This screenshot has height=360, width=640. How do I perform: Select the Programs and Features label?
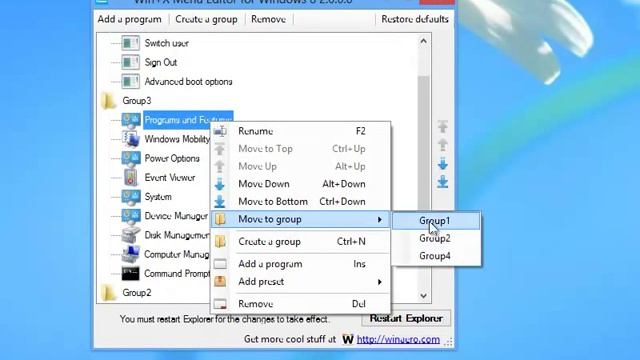click(x=188, y=120)
